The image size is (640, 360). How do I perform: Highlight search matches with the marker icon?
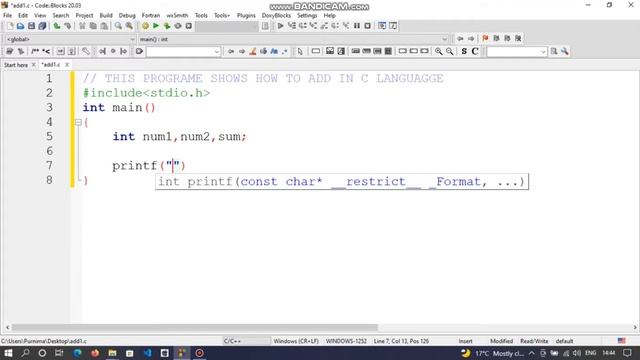(253, 51)
